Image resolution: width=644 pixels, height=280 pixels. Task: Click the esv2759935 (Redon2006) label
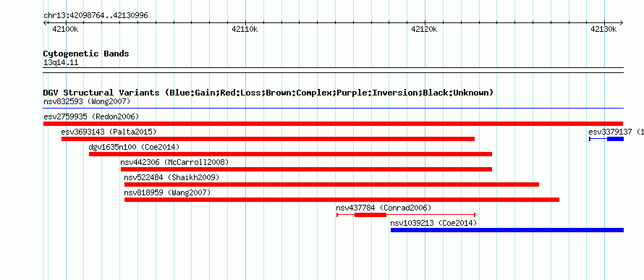tap(91, 116)
